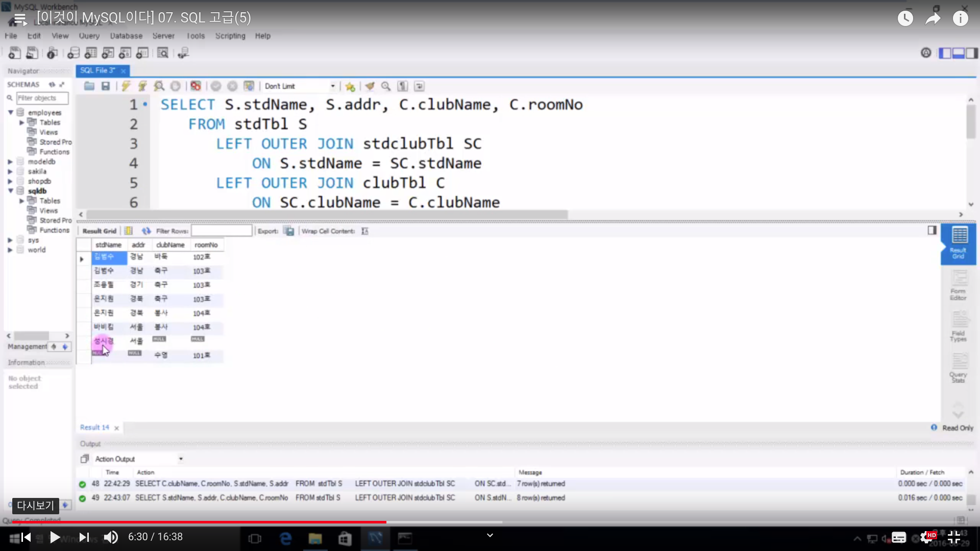Toggle the bottom output panel

958,53
